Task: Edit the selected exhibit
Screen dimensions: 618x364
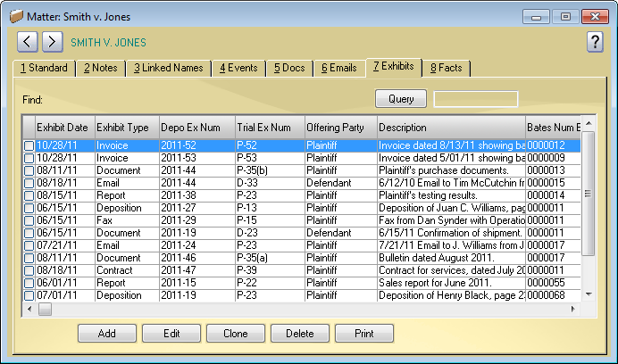Action: pyautogui.click(x=171, y=334)
